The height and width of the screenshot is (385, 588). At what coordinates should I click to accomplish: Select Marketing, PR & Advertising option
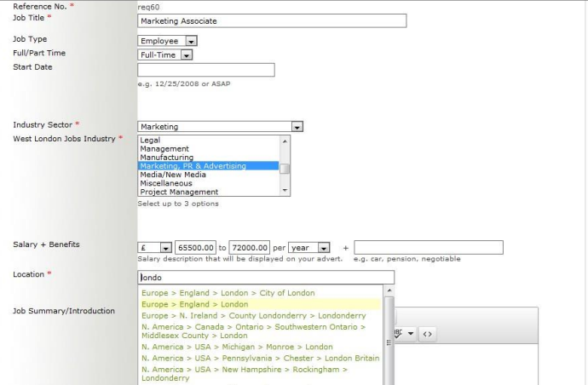coord(209,166)
